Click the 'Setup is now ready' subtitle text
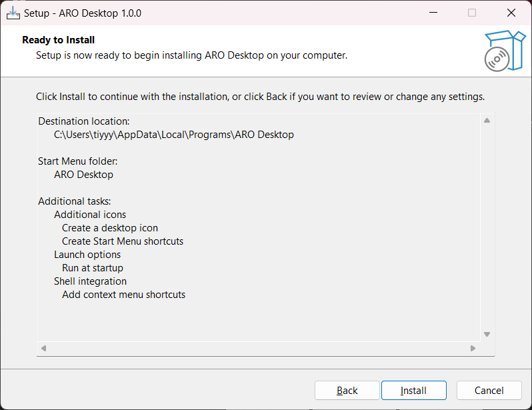 pos(192,55)
